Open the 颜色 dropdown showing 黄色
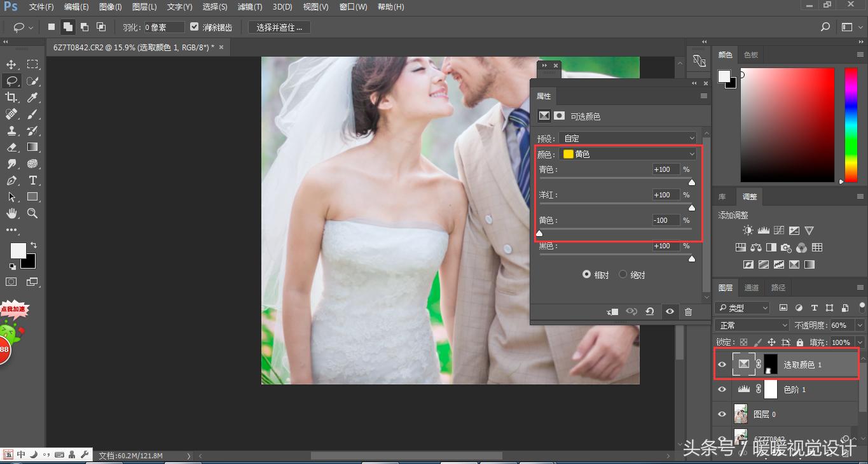868x464 pixels. pos(628,154)
